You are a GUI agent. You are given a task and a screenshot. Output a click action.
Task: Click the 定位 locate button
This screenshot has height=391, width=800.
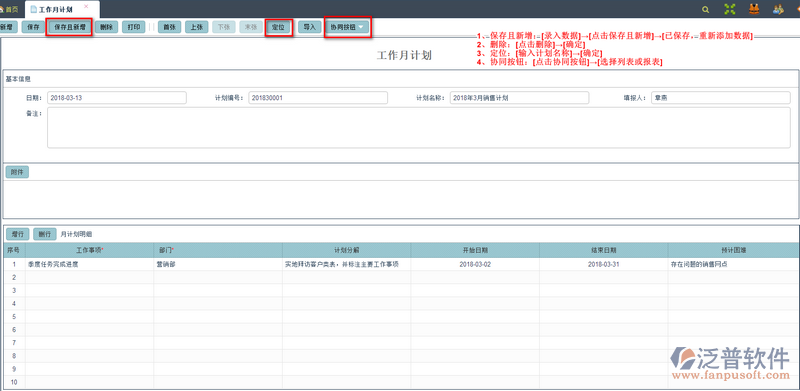pos(279,27)
